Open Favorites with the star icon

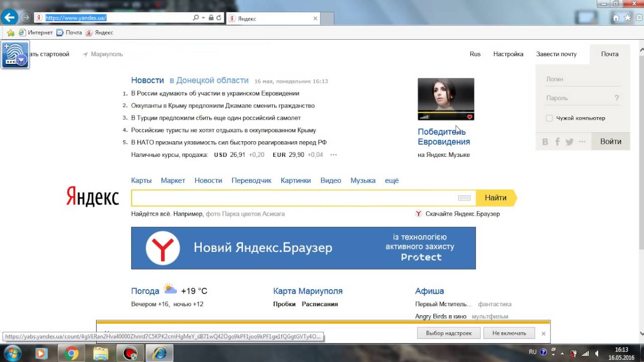click(x=627, y=18)
